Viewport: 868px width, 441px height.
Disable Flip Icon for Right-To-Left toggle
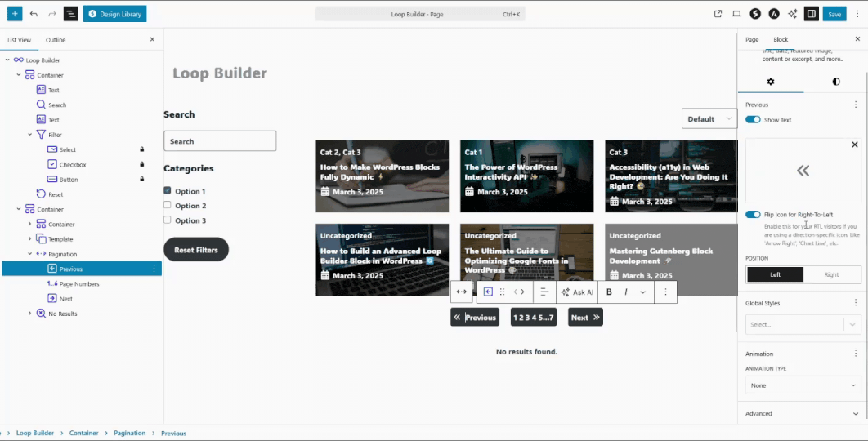753,215
